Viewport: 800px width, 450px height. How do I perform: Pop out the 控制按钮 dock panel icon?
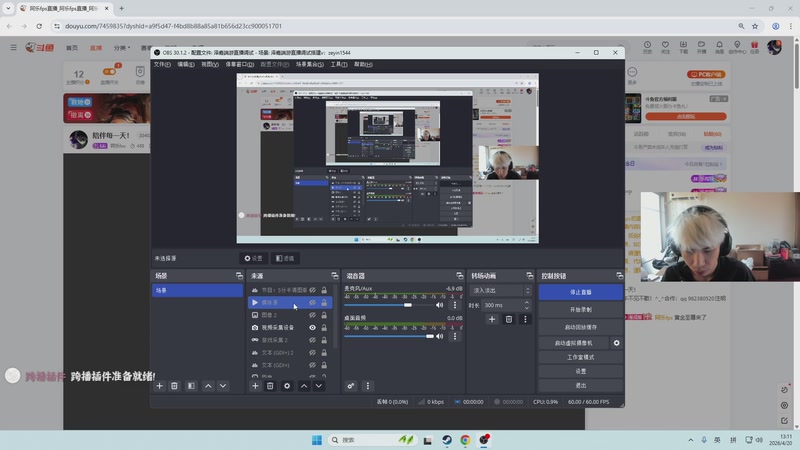click(619, 276)
